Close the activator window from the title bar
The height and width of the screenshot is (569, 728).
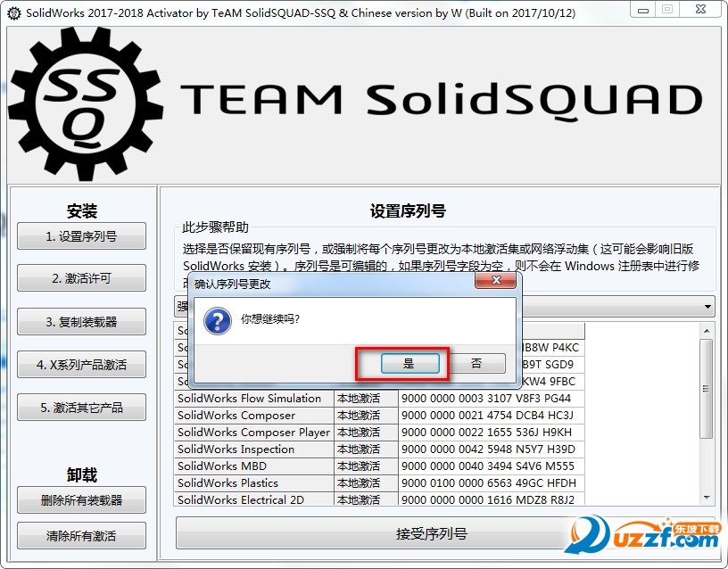[701, 9]
